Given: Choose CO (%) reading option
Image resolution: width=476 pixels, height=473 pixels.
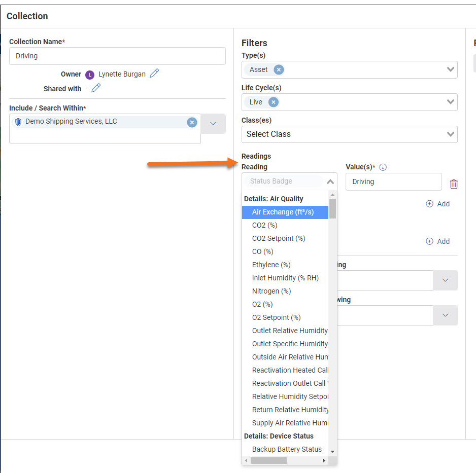Looking at the screenshot, I should (285, 251).
